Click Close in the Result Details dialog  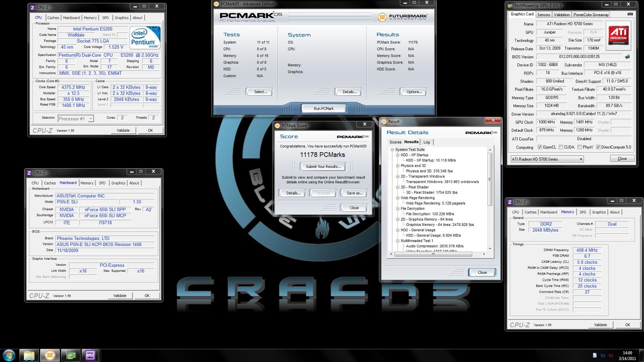(482, 273)
